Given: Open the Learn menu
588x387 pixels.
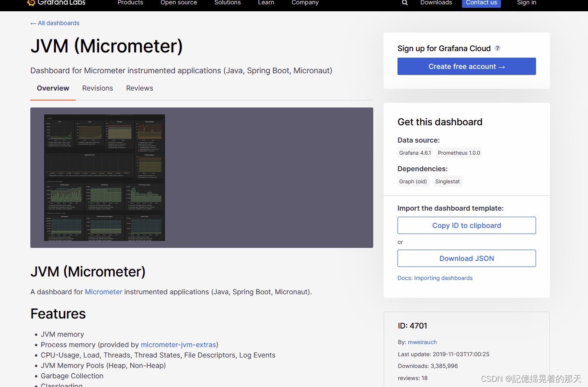Looking at the screenshot, I should (266, 3).
